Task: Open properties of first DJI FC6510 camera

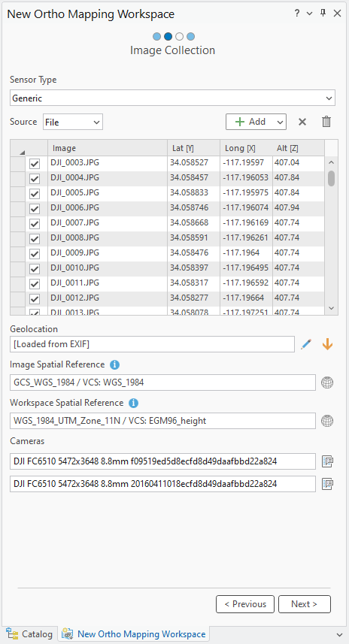Action: (327, 461)
